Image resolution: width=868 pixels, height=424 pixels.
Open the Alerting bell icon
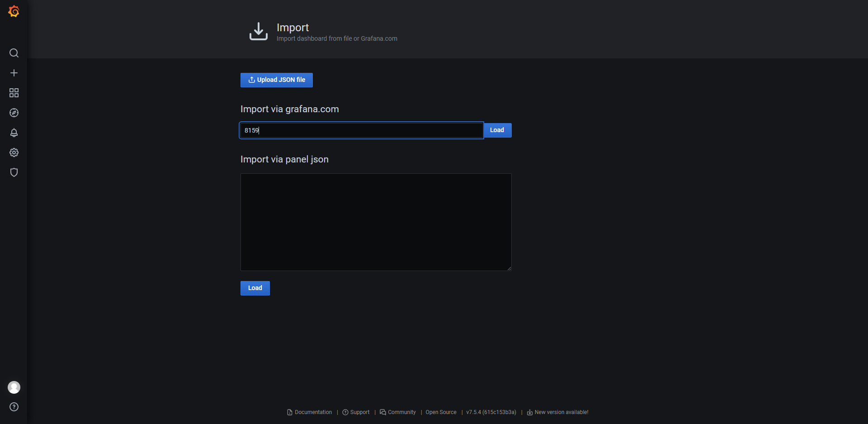14,133
